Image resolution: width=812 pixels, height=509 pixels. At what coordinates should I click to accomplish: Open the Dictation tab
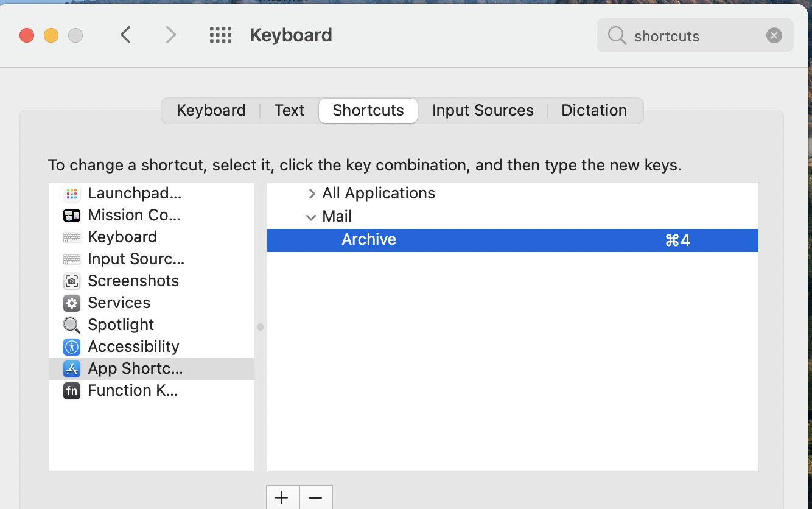(x=593, y=110)
